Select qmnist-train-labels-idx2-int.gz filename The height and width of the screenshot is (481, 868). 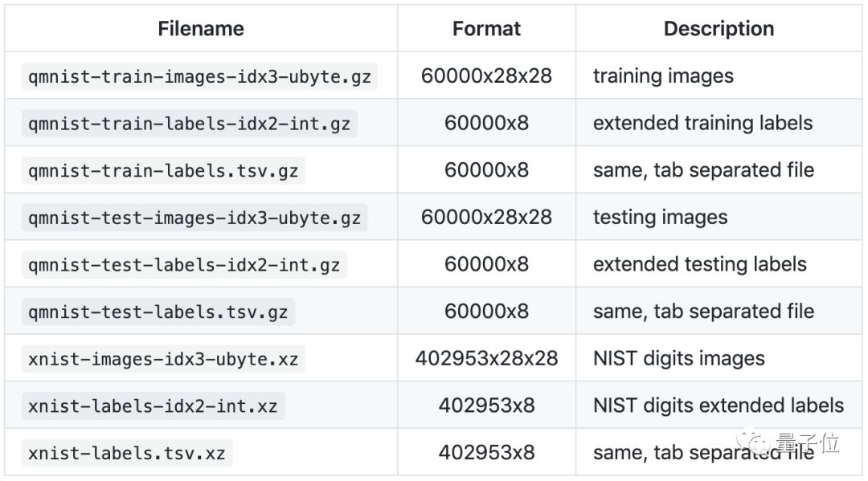[x=189, y=124]
